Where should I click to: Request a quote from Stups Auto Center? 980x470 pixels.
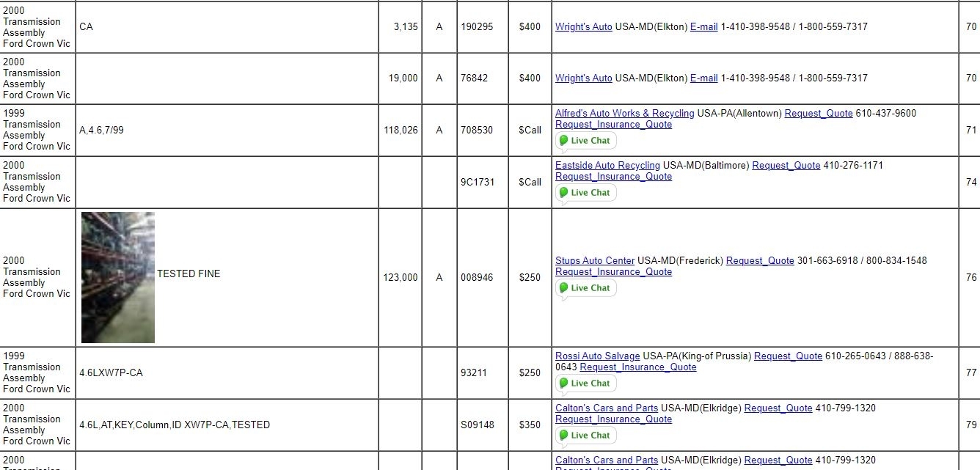760,261
